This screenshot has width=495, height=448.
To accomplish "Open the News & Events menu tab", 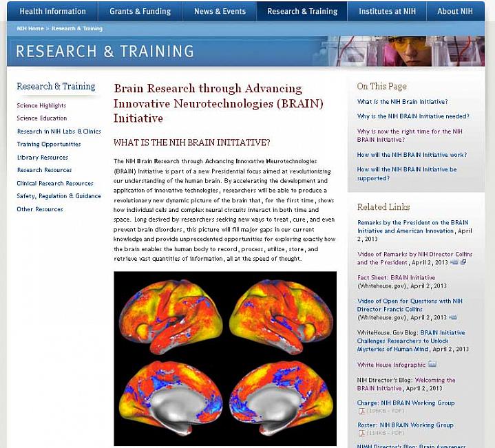I will pyautogui.click(x=220, y=12).
